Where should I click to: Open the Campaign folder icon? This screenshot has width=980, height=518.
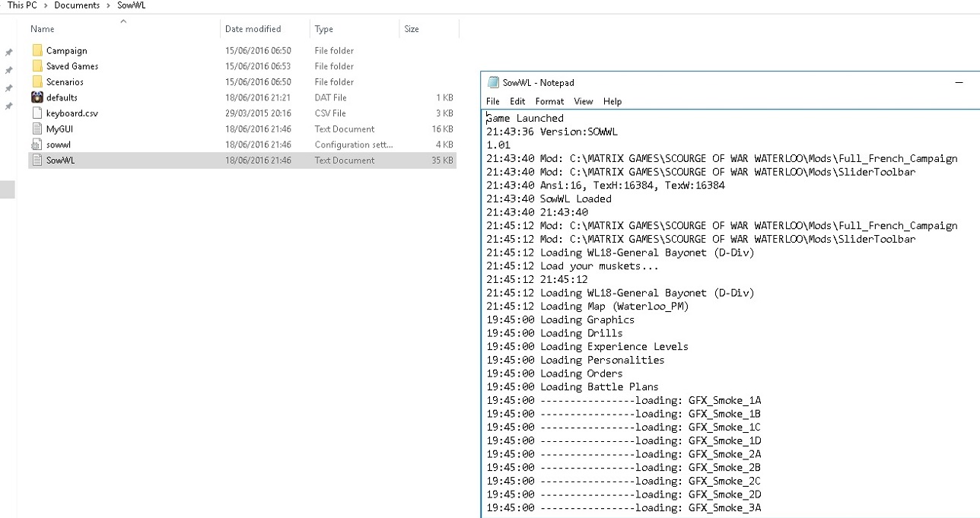pyautogui.click(x=37, y=51)
